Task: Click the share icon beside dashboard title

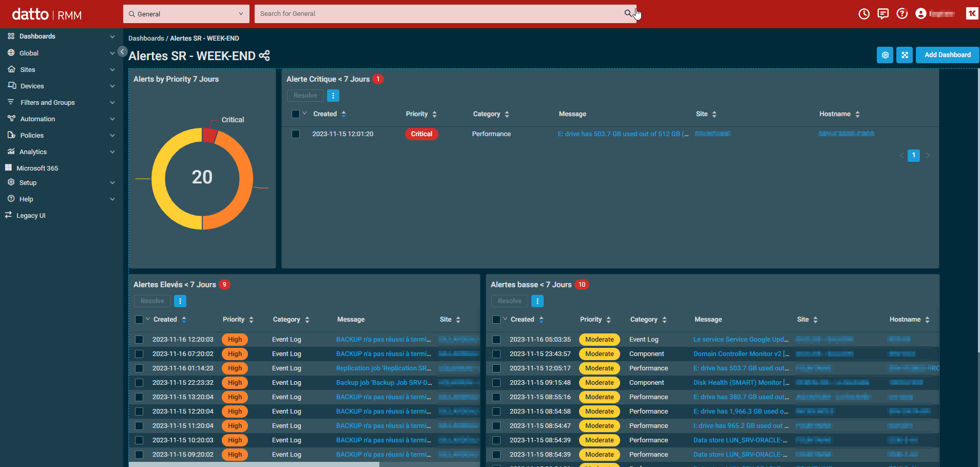Action: 264,55
